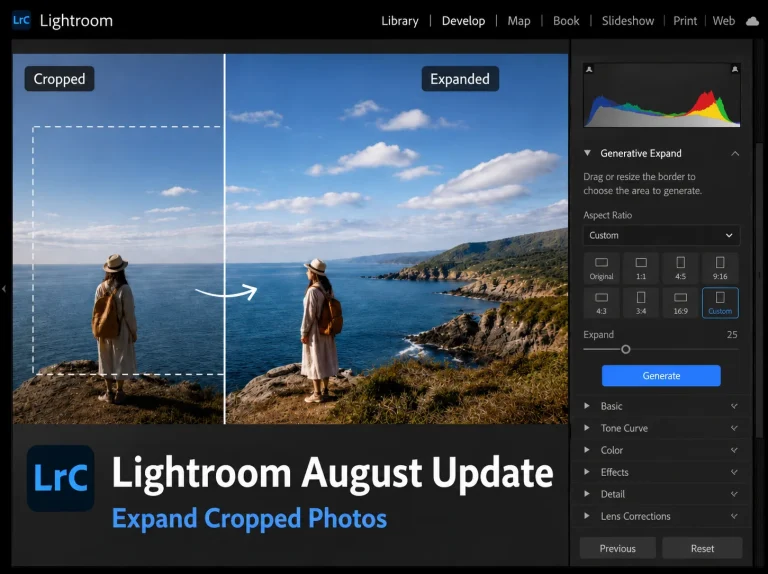Image resolution: width=768 pixels, height=574 pixels.
Task: Expand the Tone Curve panel
Action: tap(587, 428)
